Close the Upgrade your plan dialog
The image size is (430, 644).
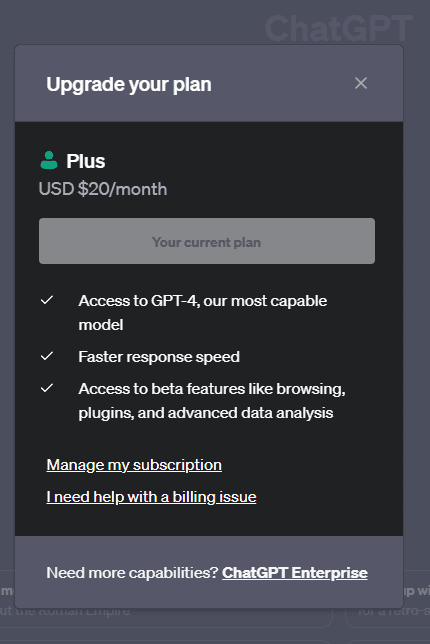coord(361,83)
